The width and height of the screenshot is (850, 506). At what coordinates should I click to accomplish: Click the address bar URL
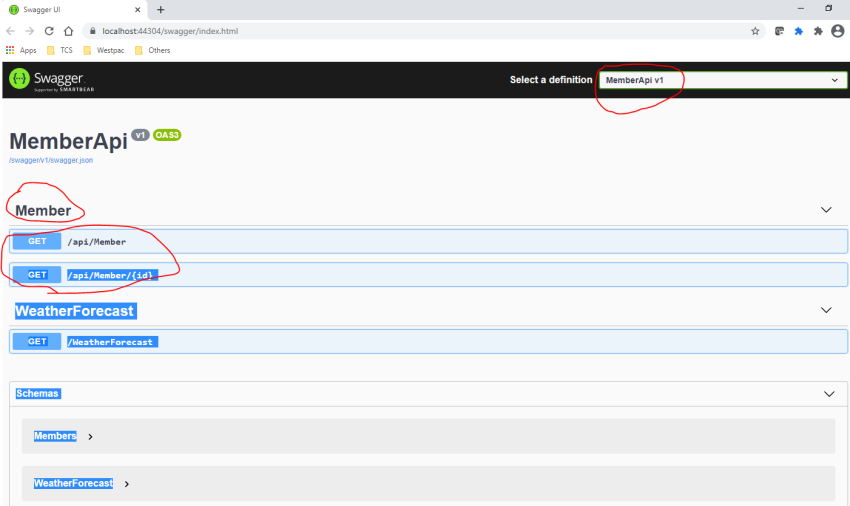(x=170, y=31)
